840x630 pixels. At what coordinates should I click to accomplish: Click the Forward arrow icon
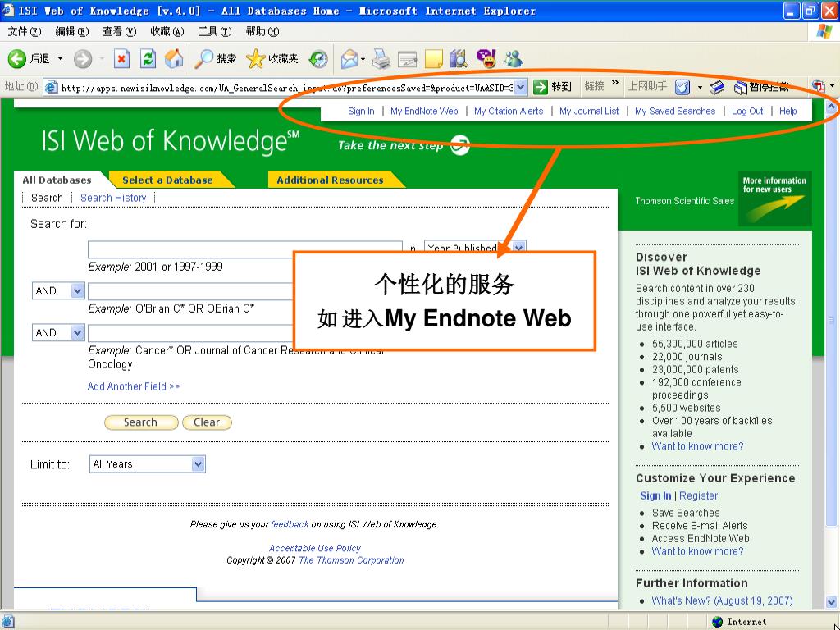point(83,59)
